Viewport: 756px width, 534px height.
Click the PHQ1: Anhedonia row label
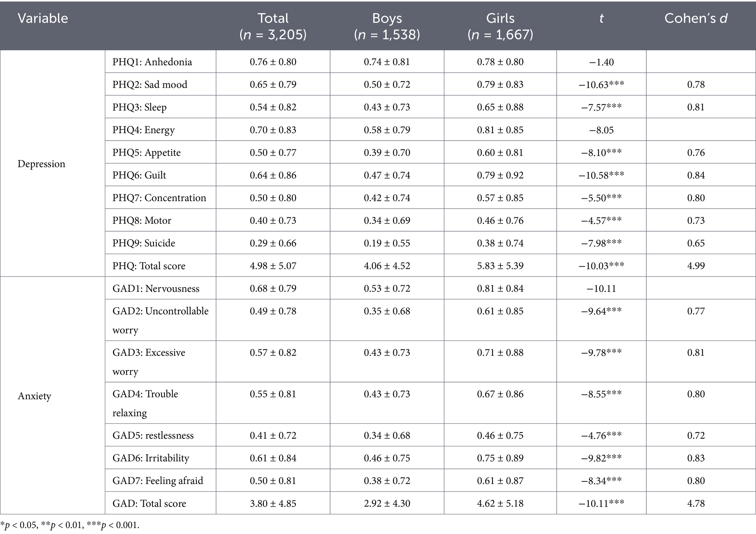[152, 62]
